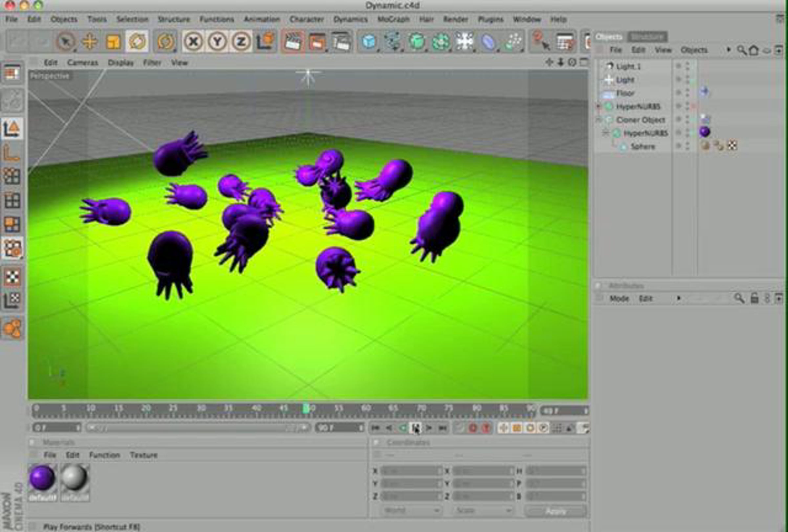The width and height of the screenshot is (788, 532).
Task: Activate the Rotate tool icon
Action: pyautogui.click(x=137, y=41)
